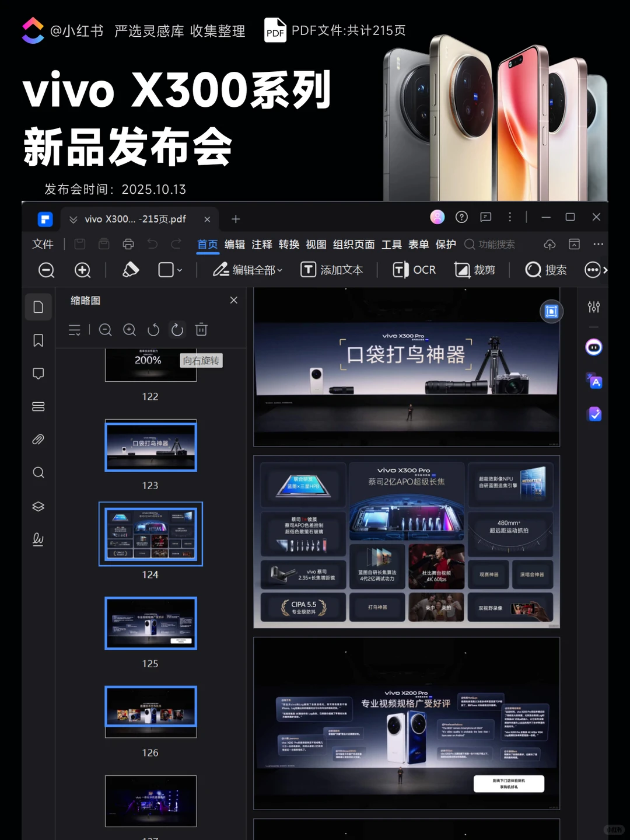The width and height of the screenshot is (630, 840).
Task: Rotate the selected page right in thumbnail panel
Action: pyautogui.click(x=177, y=330)
